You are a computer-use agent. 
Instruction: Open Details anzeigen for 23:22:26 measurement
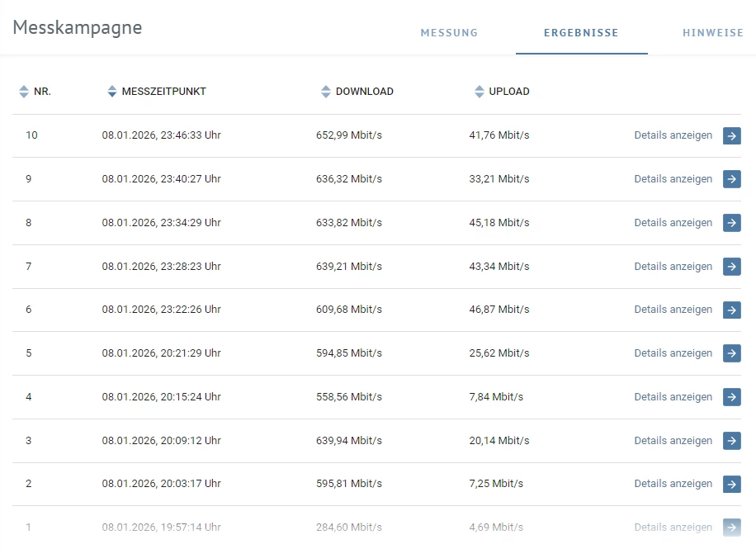[x=673, y=310]
